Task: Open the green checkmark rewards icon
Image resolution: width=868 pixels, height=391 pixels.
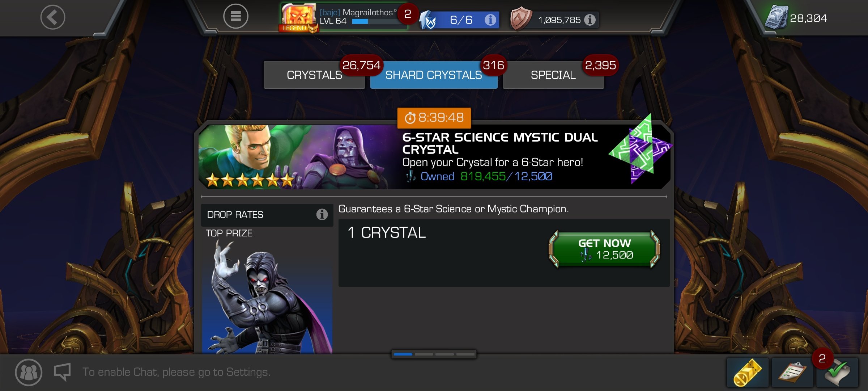Action: click(x=837, y=373)
